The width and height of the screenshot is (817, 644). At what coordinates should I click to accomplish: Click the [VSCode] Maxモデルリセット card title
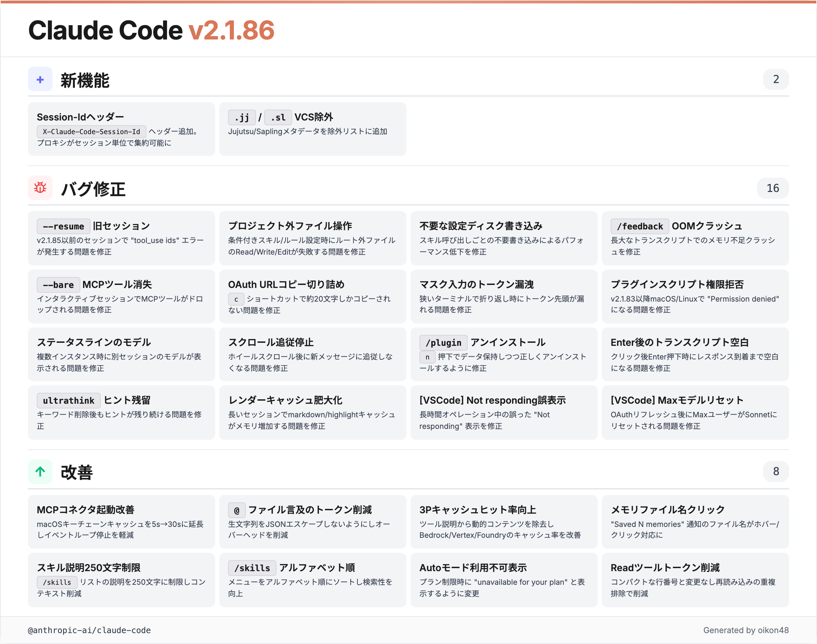pos(677,400)
